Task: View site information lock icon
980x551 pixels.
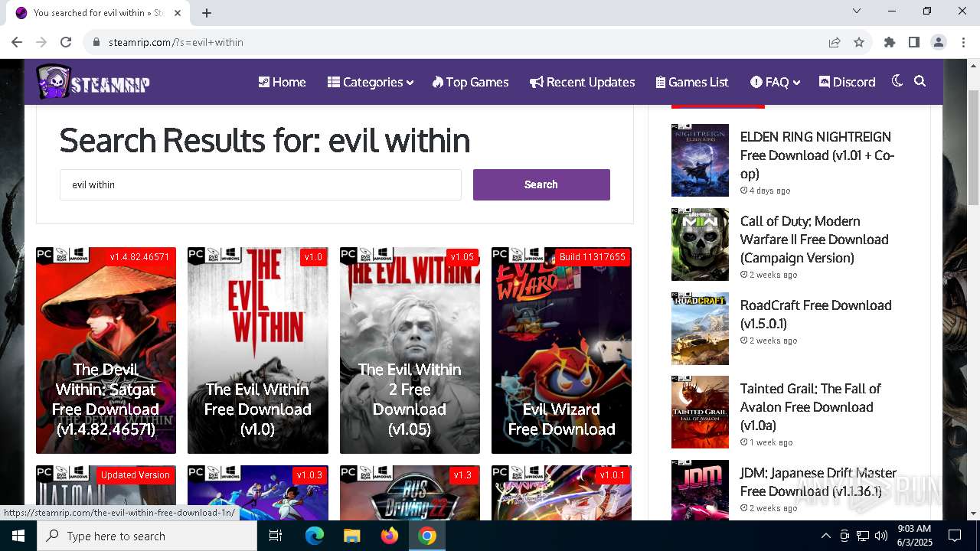Action: pyautogui.click(x=96, y=42)
